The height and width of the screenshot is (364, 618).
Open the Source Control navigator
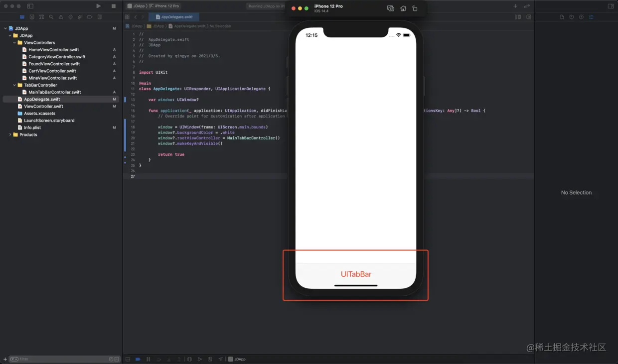pyautogui.click(x=32, y=17)
